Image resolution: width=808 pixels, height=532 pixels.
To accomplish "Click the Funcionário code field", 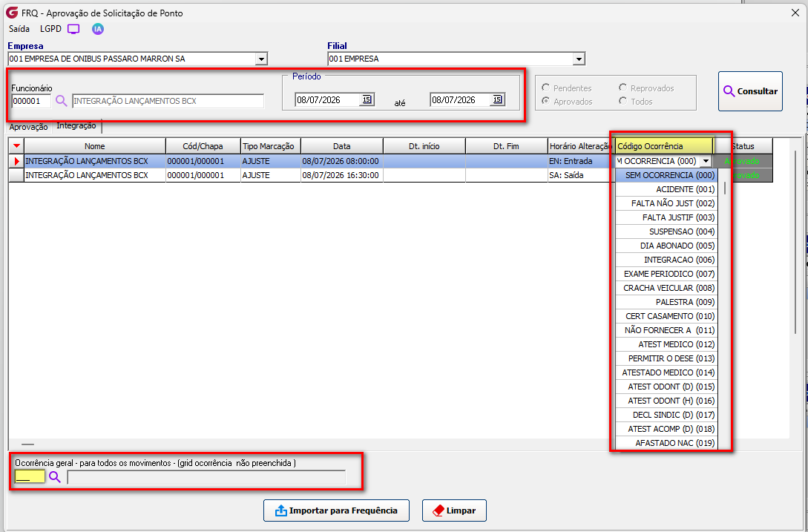I will (x=31, y=101).
